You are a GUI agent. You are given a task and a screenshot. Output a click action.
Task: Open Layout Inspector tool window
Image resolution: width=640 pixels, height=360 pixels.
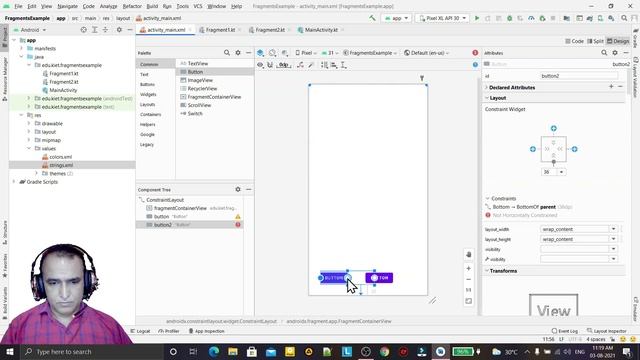pos(607,331)
